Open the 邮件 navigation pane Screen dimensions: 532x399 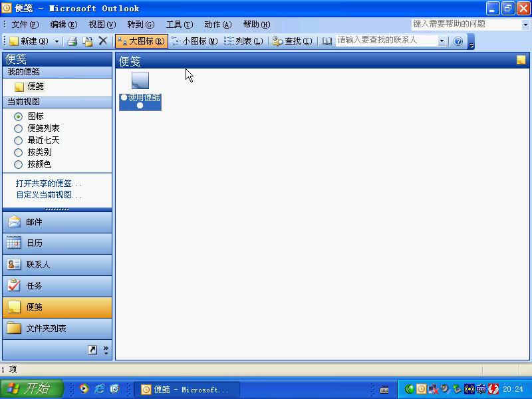[x=57, y=222]
